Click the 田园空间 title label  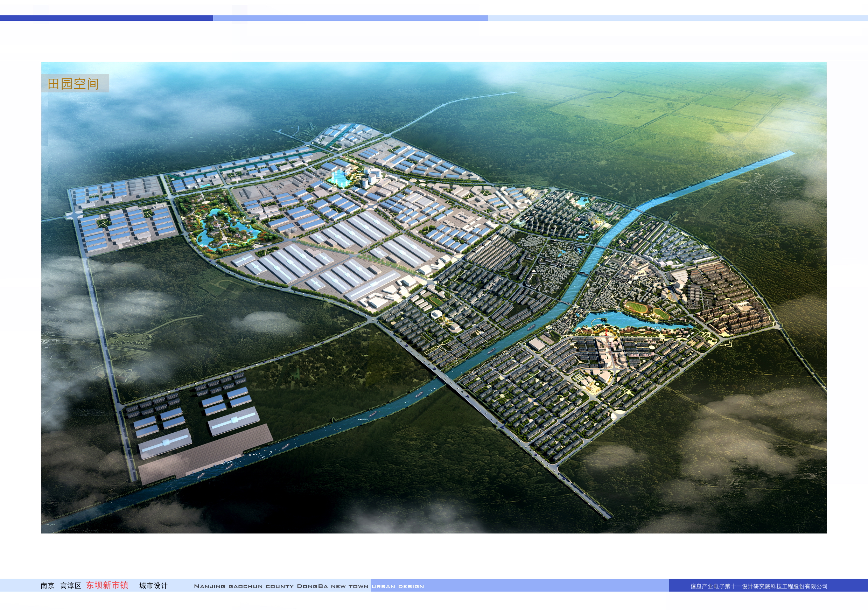tap(73, 84)
